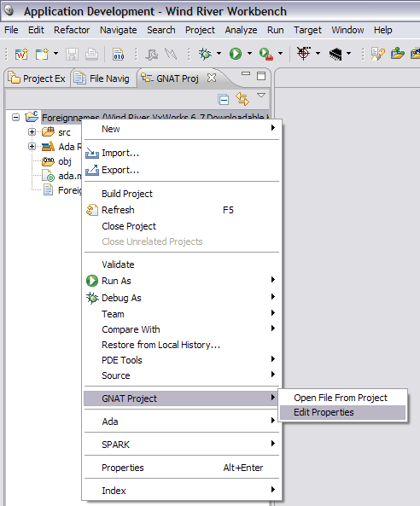Switch to the Project Ex tab
The height and width of the screenshot is (506, 420).
click(37, 79)
